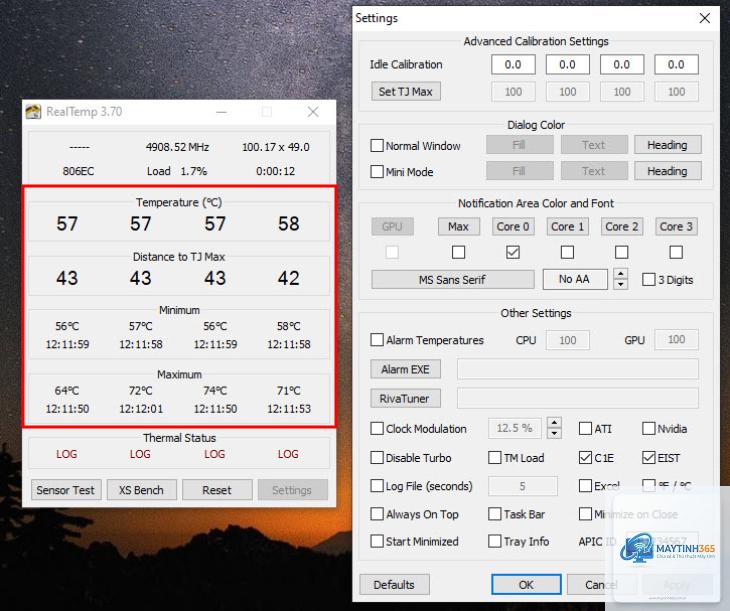The image size is (730, 611).
Task: Click the RivaTuner path field
Action: (x=578, y=399)
